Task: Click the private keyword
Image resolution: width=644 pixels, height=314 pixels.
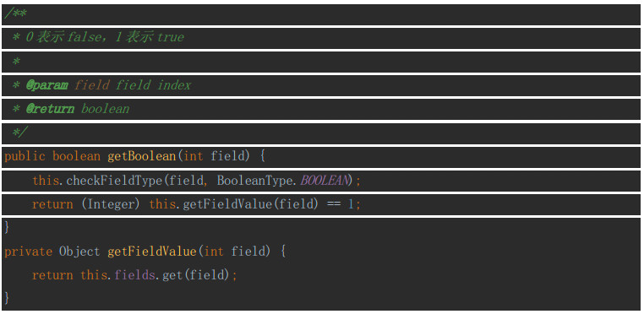Action: (29, 252)
